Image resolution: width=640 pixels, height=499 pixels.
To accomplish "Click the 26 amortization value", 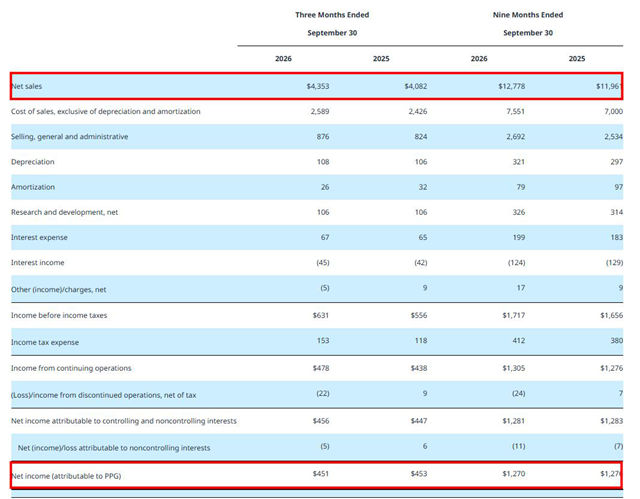I will [x=325, y=187].
